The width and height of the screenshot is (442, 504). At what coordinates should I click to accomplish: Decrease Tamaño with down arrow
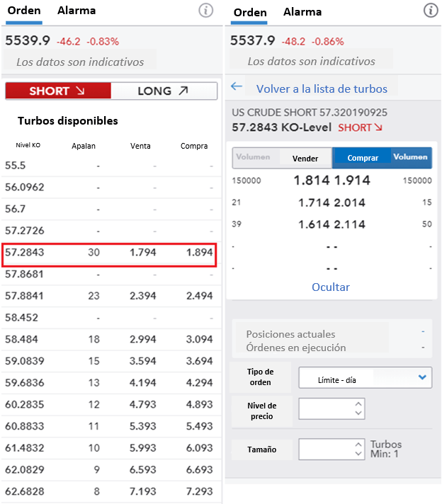tap(358, 454)
